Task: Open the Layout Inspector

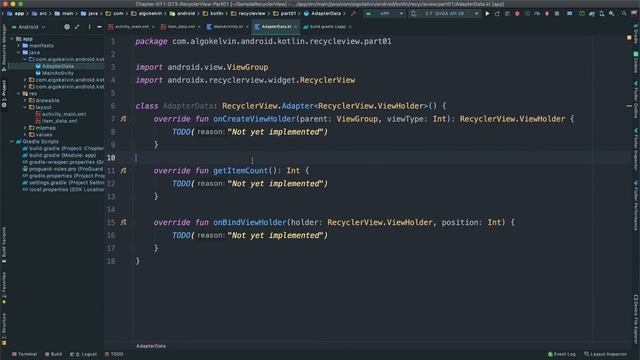Action: coord(605,354)
